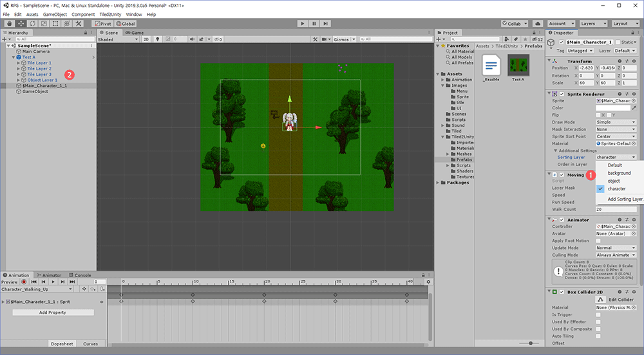Viewport: 644px width, 355px height.
Task: Start game with the Play button
Action: (303, 24)
